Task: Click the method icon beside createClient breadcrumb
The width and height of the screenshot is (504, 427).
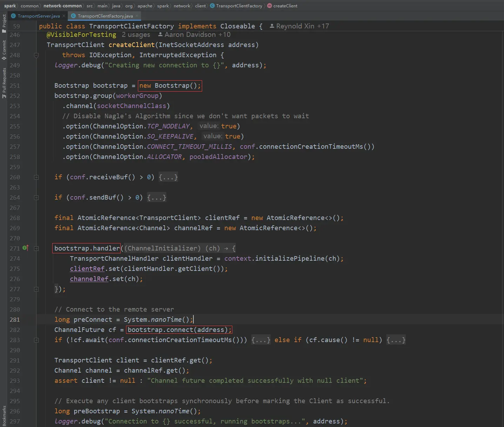Action: (x=270, y=6)
